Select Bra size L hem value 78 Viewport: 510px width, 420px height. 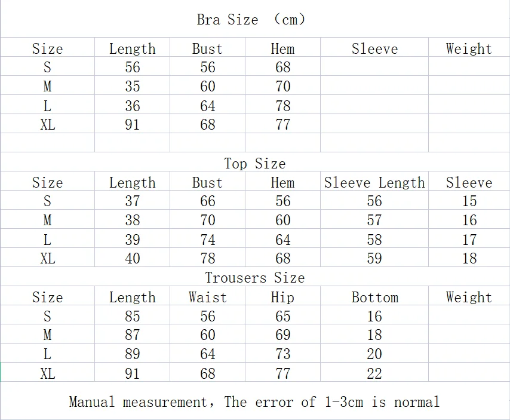click(x=282, y=106)
